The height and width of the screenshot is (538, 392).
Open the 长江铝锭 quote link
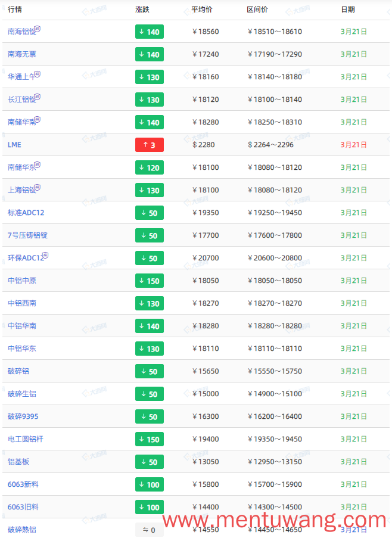click(x=21, y=99)
